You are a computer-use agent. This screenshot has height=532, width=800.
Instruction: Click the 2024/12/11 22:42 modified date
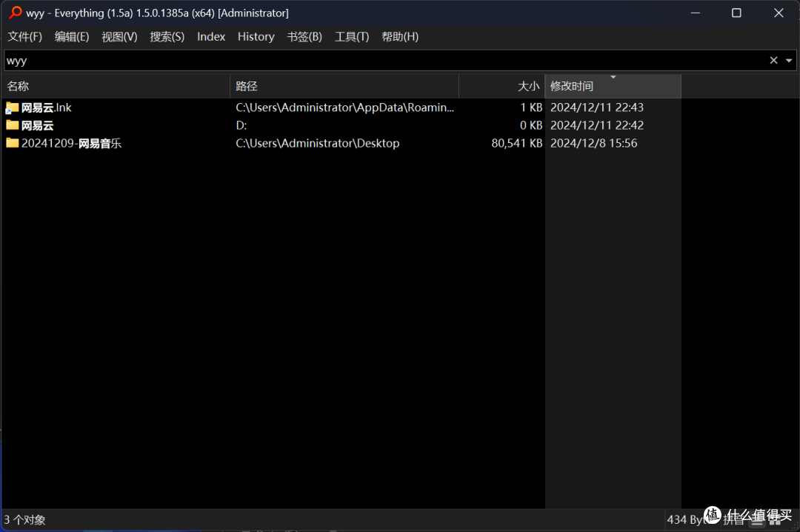click(597, 125)
